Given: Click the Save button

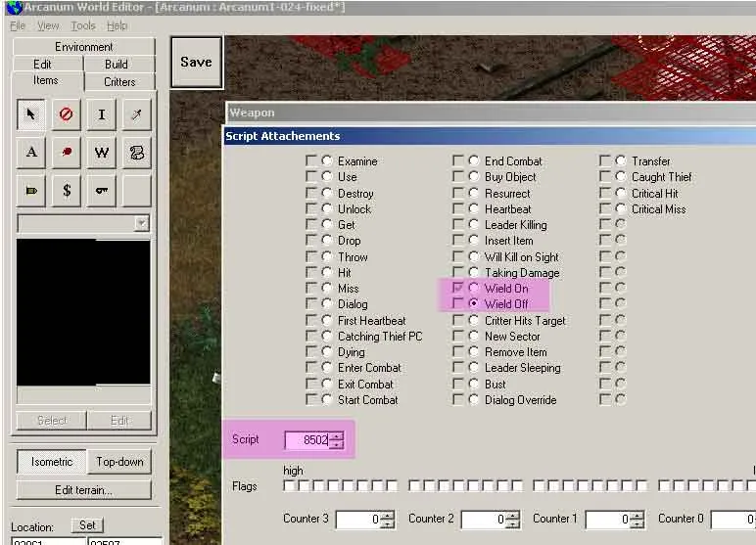Looking at the screenshot, I should [196, 62].
